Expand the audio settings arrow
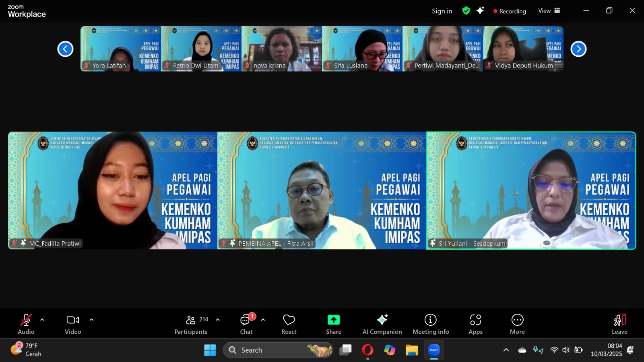 coord(42,320)
